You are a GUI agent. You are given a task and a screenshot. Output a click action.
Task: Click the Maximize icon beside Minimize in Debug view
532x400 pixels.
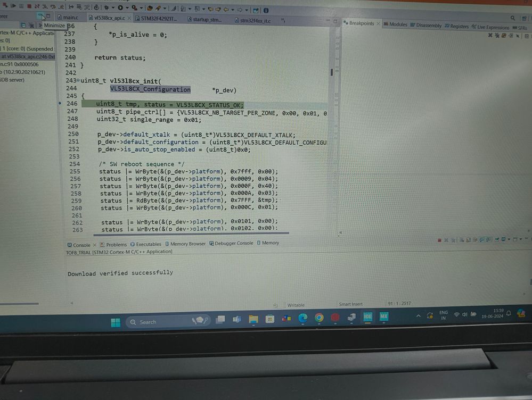48,15
